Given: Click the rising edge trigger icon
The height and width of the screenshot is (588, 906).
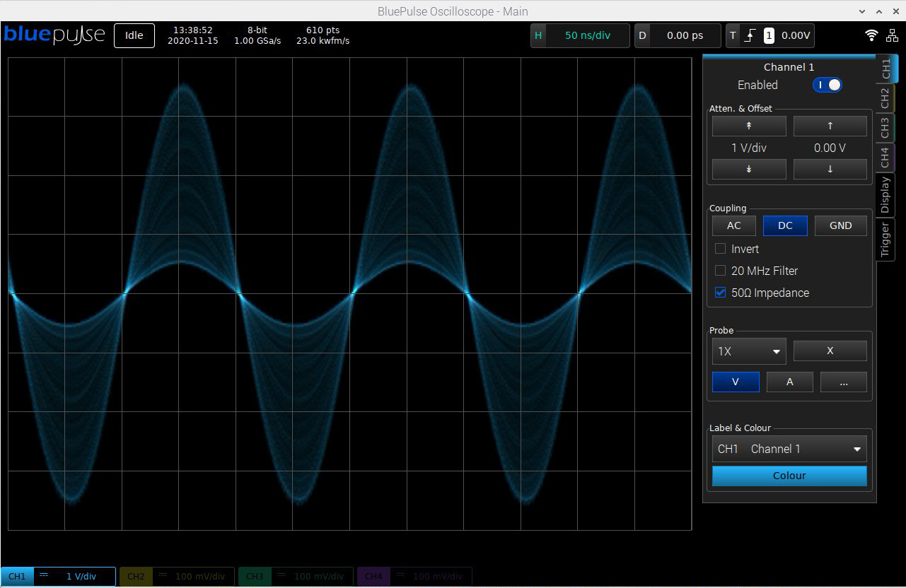Looking at the screenshot, I should 751,35.
